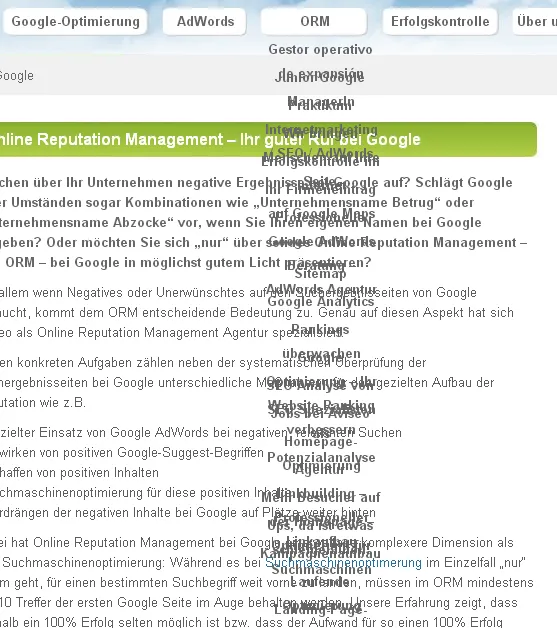
Task: Open the Über uns navigation tab
Action: point(536,21)
